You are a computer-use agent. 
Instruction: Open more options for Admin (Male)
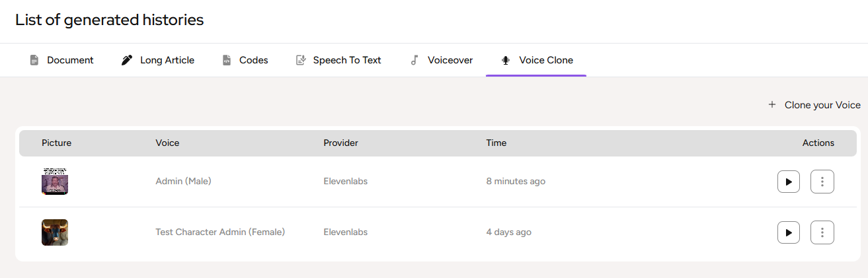tap(822, 182)
